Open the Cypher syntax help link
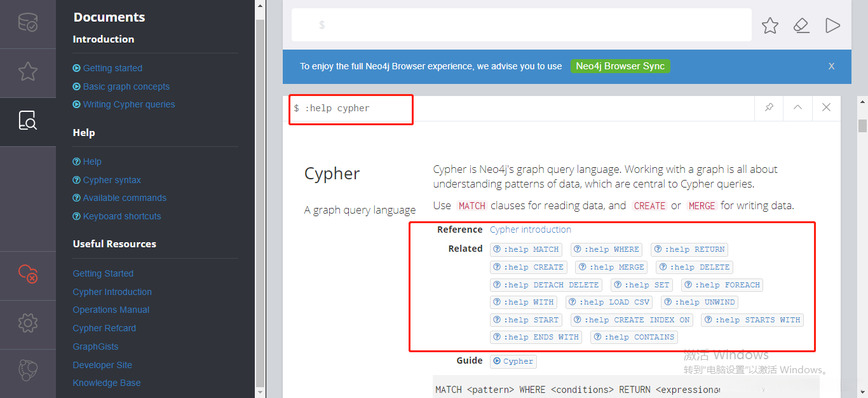 107,180
